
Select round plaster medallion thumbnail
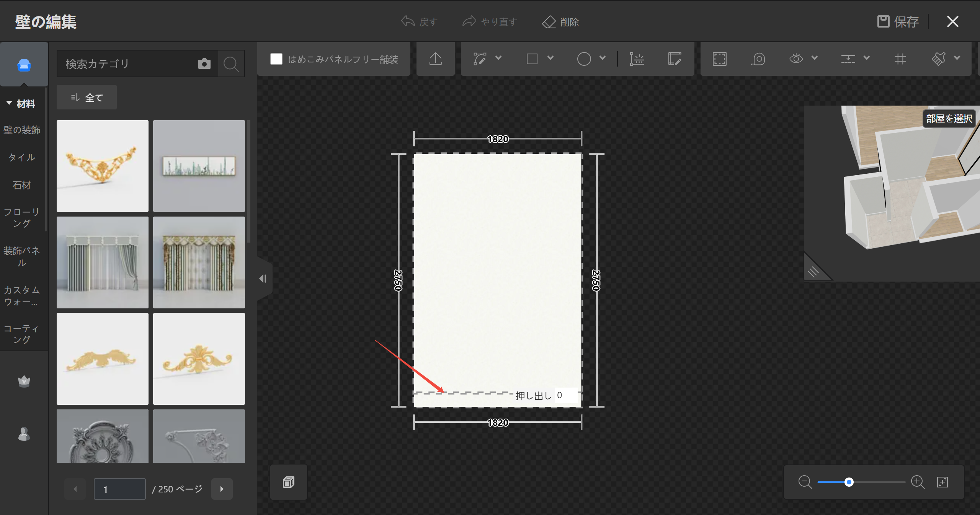point(103,436)
